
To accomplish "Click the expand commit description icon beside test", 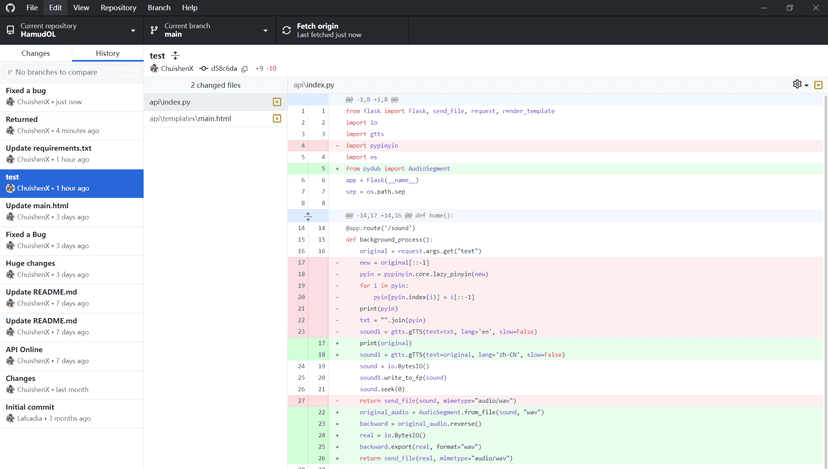I will (x=175, y=56).
